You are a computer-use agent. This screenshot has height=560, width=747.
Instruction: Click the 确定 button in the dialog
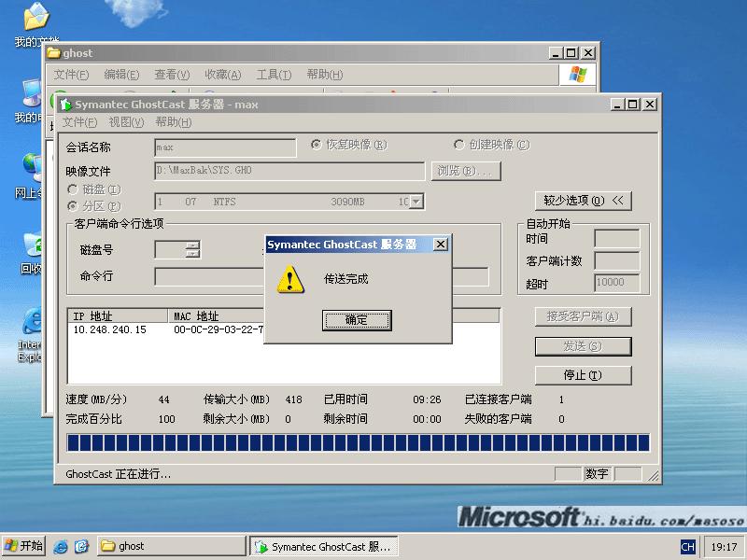click(x=357, y=320)
